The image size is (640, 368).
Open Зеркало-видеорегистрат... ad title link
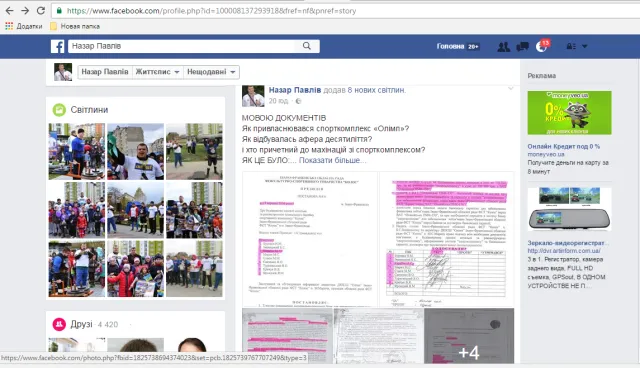click(x=568, y=243)
